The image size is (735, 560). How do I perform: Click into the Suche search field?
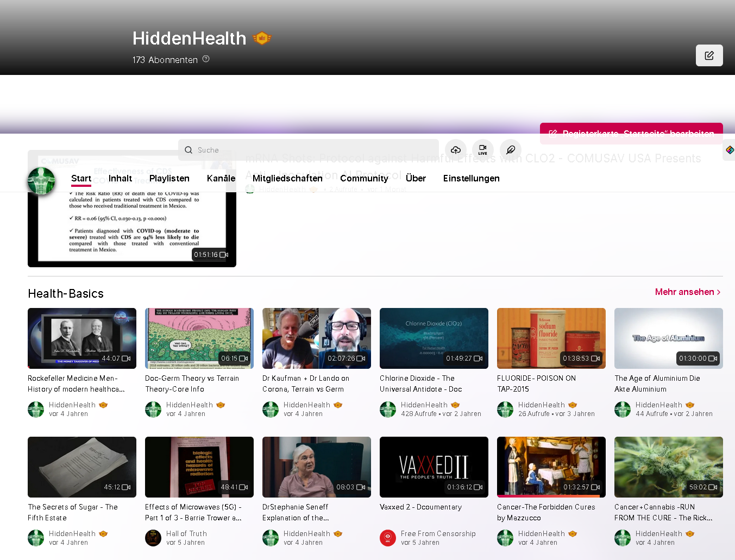point(309,150)
